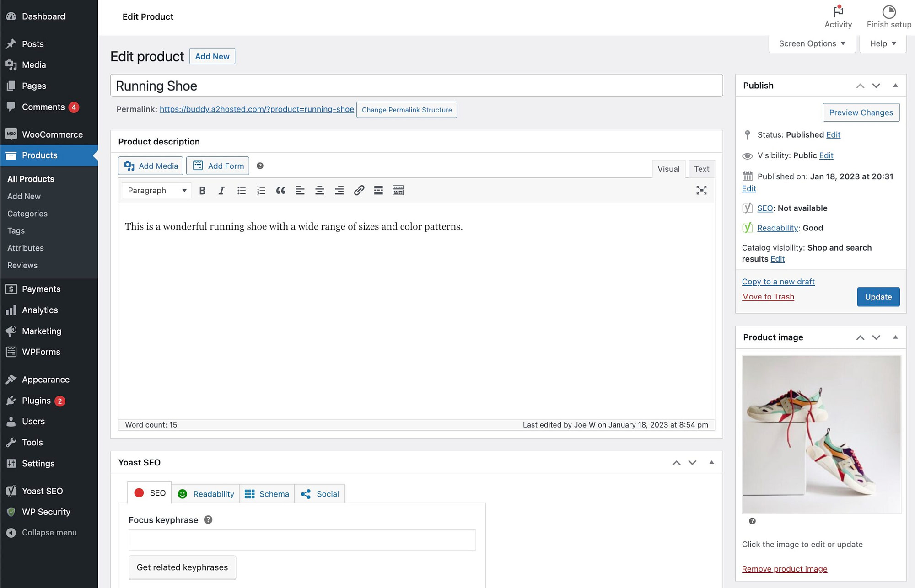Toggle the Visual editor mode
Screen dimensions: 915x588
pyautogui.click(x=667, y=169)
